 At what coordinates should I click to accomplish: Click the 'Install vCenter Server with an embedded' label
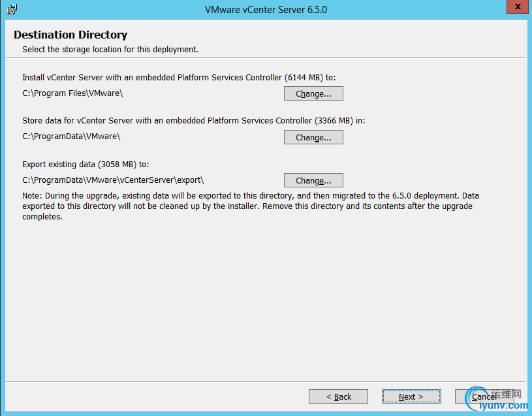179,78
